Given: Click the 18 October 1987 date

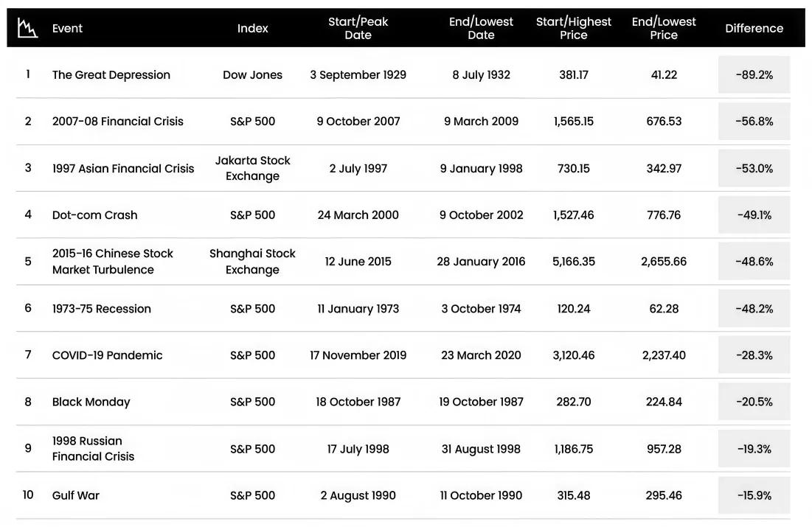Looking at the screenshot, I should pos(358,402).
